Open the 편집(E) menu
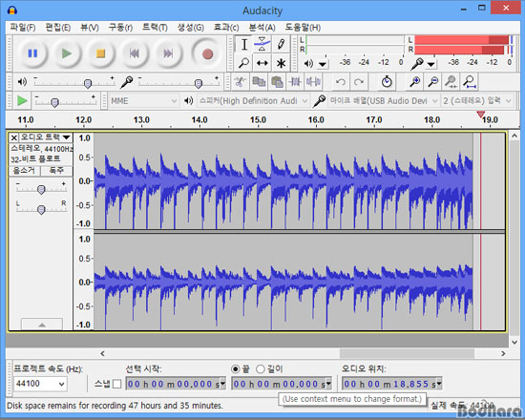Image resolution: width=525 pixels, height=420 pixels. (x=58, y=27)
